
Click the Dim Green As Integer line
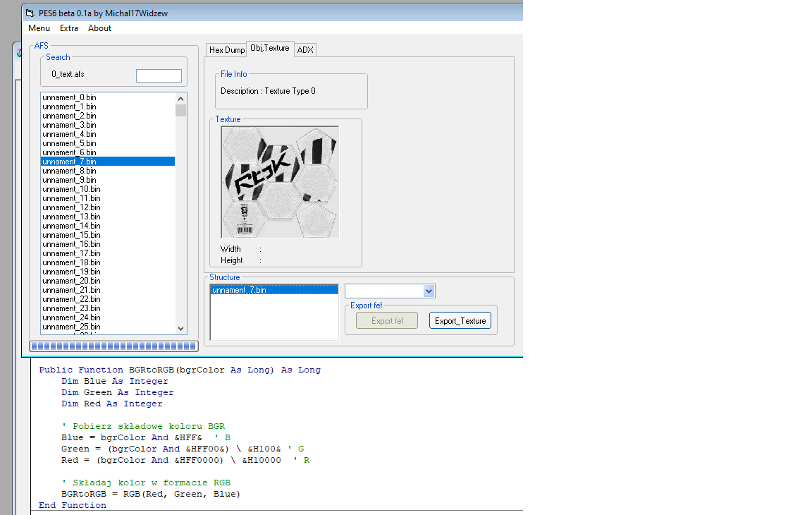118,393
